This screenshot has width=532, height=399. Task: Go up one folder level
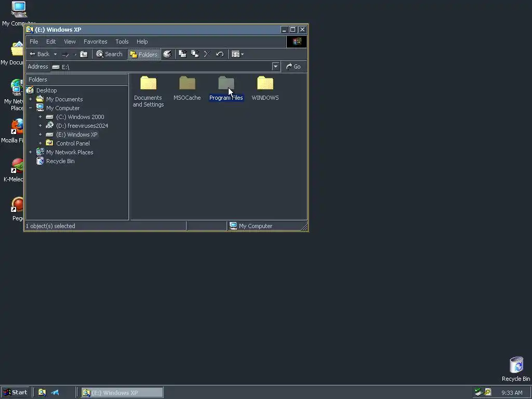(84, 54)
